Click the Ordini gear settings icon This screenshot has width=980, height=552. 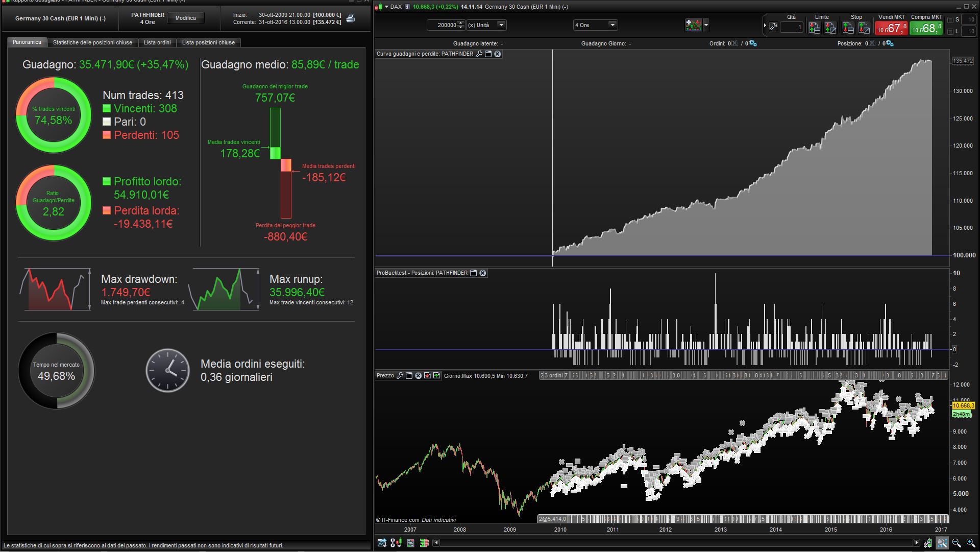[x=753, y=43]
